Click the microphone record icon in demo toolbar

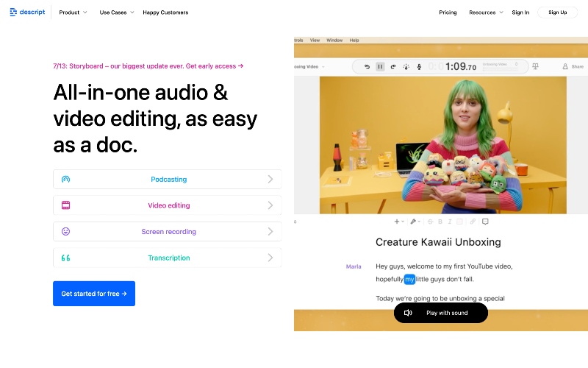pos(419,67)
